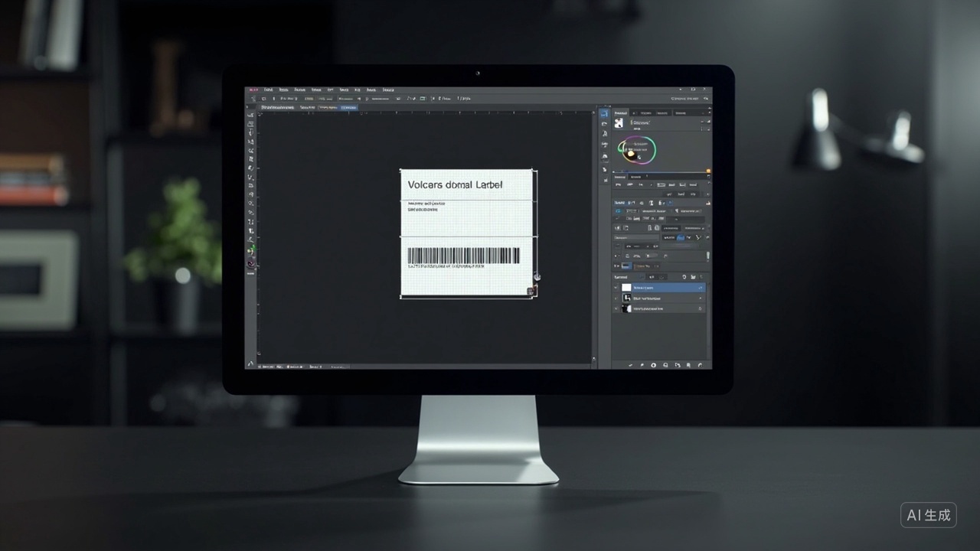The width and height of the screenshot is (980, 551).
Task: Hide the blue highlighted layer via its eye icon
Action: pyautogui.click(x=616, y=288)
